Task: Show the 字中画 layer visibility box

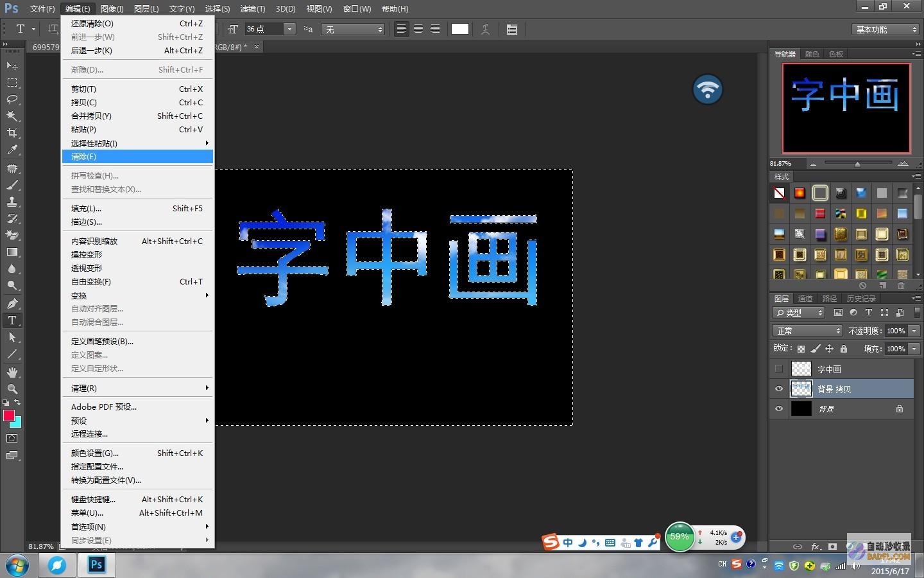Action: [779, 369]
